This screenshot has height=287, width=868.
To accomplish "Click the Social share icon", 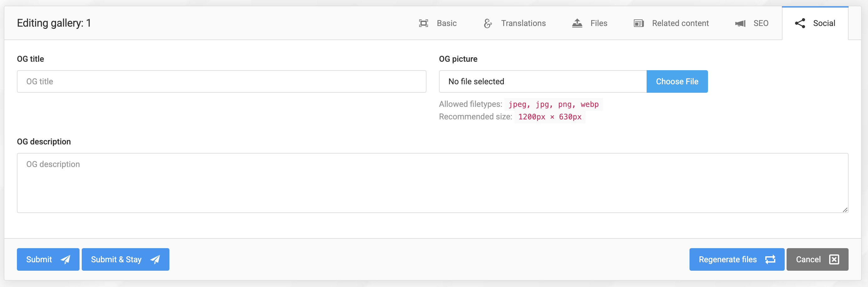I will click(800, 23).
